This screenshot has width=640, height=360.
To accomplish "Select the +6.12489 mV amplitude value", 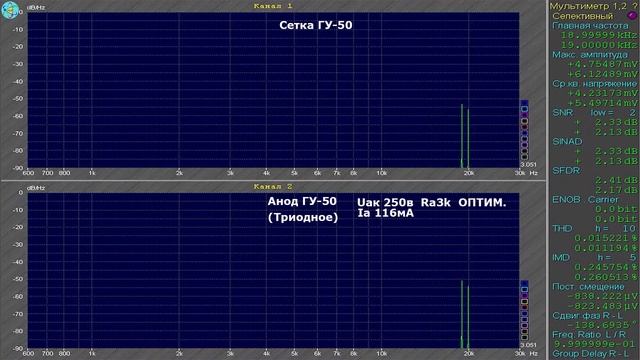I will (602, 74).
